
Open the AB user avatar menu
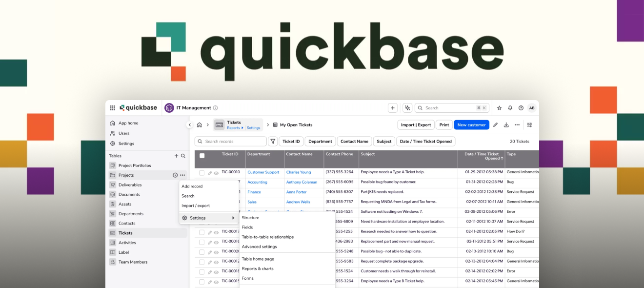532,108
